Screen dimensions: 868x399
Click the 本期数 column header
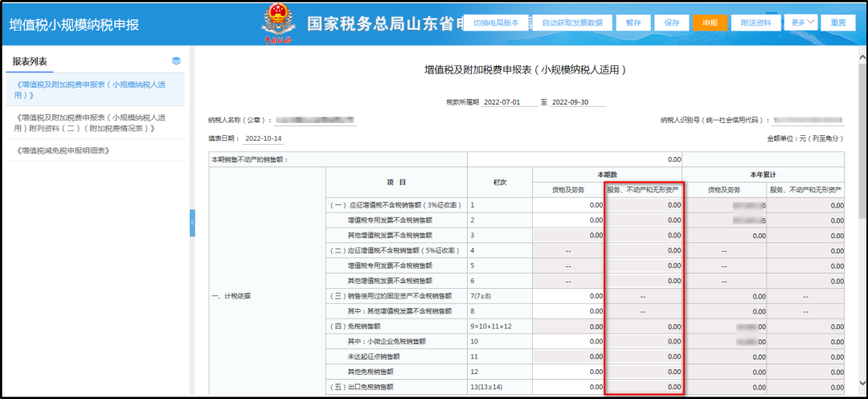608,174
